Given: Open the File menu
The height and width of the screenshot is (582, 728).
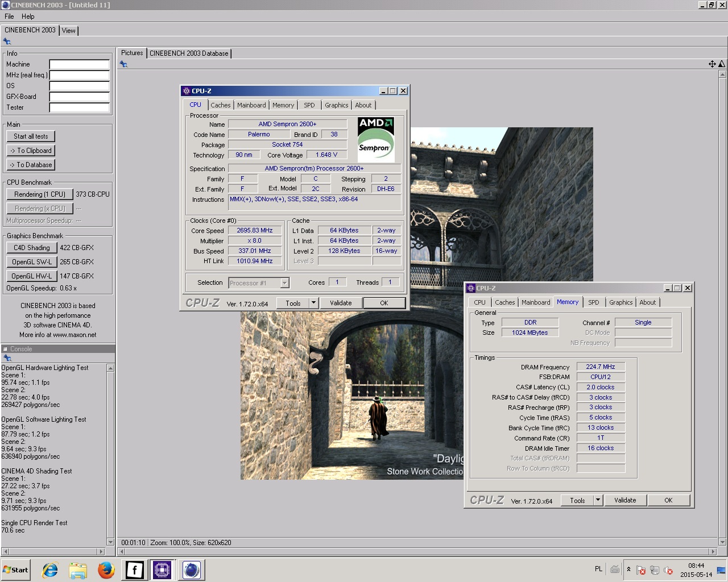Looking at the screenshot, I should coord(9,16).
